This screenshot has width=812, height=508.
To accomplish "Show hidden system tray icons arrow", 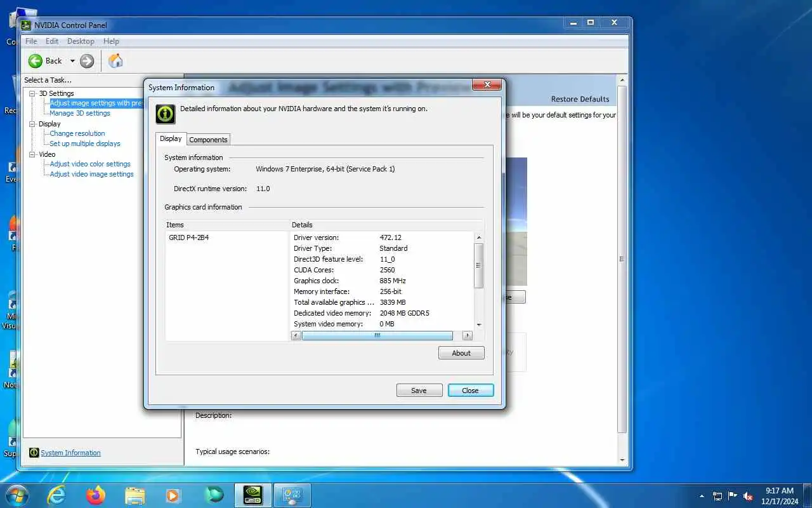I will tap(702, 496).
